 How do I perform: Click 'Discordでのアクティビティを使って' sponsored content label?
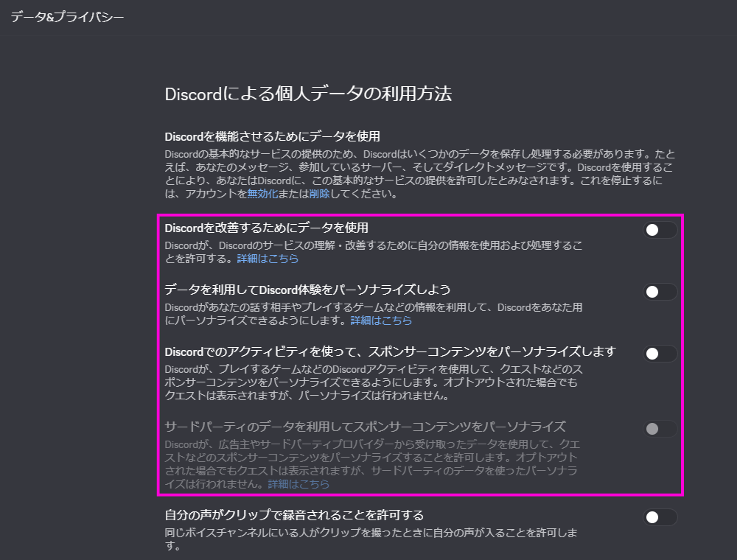390,352
